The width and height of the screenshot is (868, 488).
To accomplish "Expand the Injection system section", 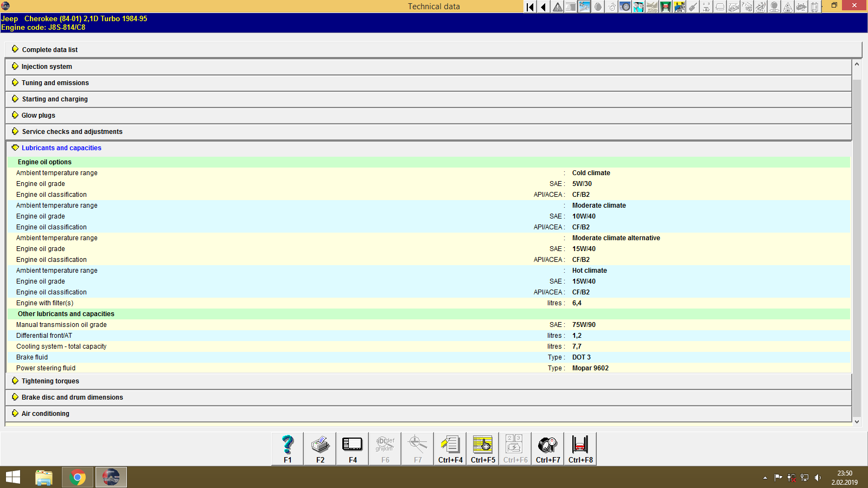I will (x=46, y=66).
